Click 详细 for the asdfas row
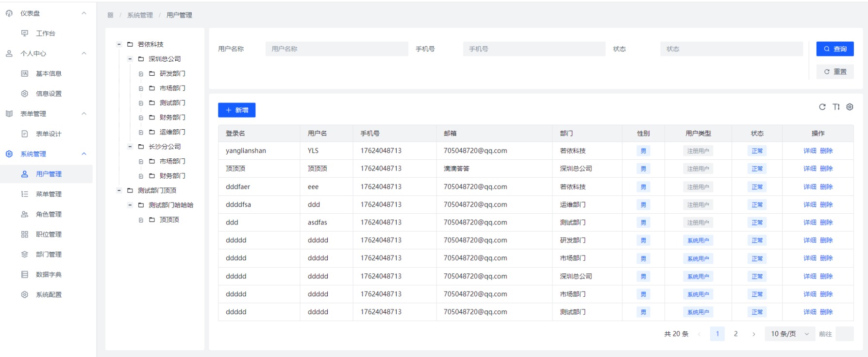 pyautogui.click(x=810, y=222)
